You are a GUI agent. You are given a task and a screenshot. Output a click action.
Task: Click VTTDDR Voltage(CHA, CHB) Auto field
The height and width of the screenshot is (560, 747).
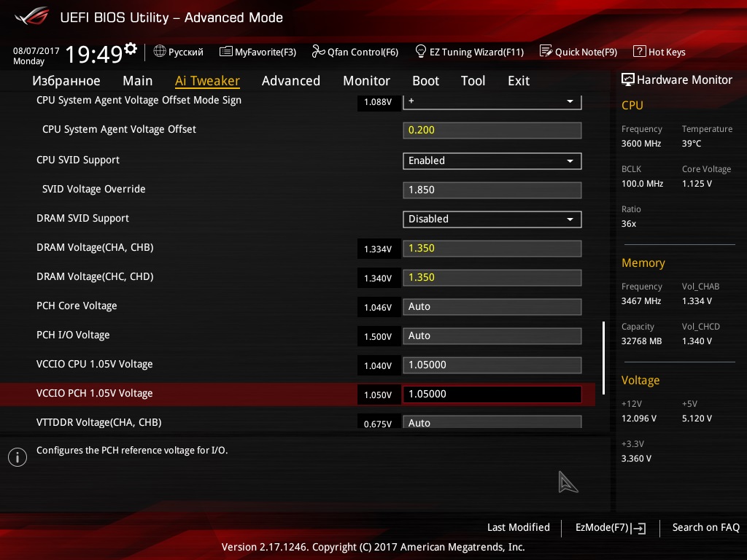[x=492, y=422]
